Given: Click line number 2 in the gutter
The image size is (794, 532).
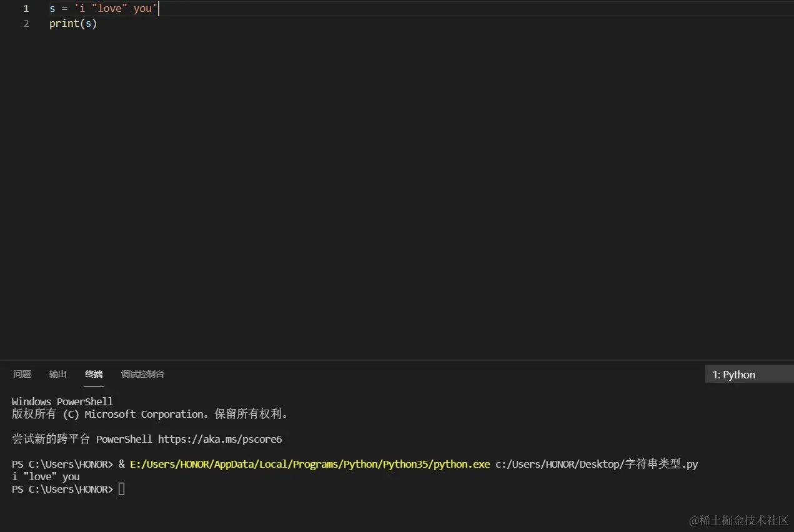Looking at the screenshot, I should [x=26, y=24].
